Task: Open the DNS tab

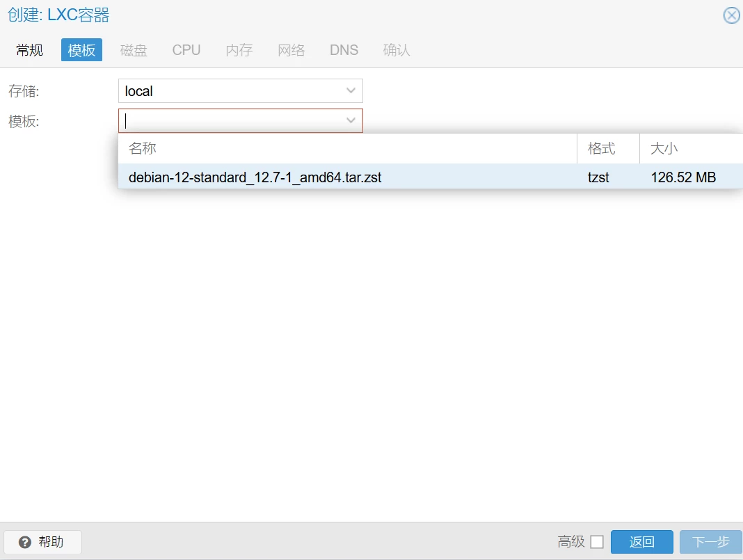Action: [x=344, y=50]
